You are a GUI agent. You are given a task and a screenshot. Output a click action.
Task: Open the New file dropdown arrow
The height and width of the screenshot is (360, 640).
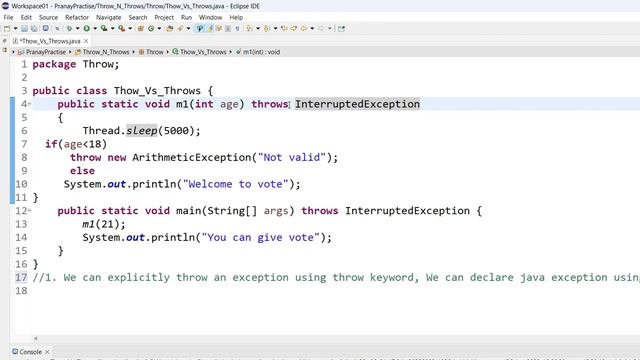point(15,29)
